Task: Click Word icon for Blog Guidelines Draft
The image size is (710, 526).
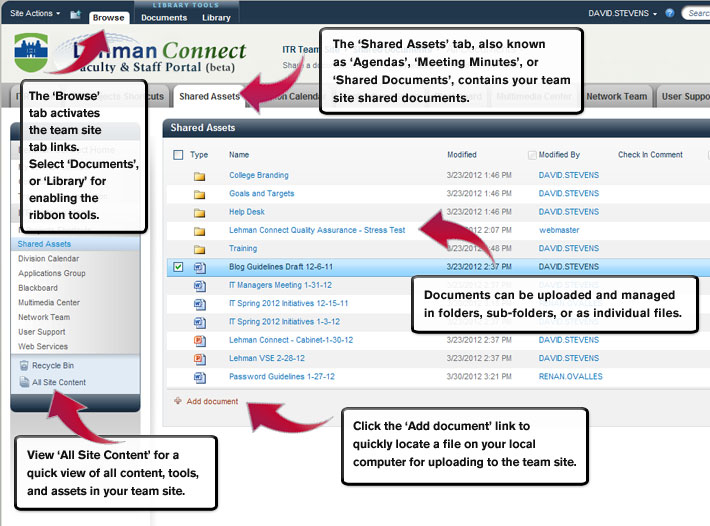Action: tap(200, 268)
